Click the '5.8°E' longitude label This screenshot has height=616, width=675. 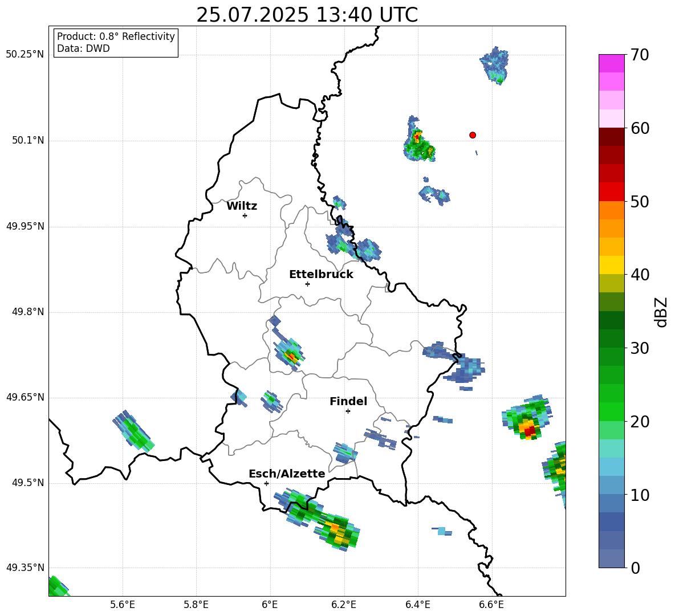(196, 605)
